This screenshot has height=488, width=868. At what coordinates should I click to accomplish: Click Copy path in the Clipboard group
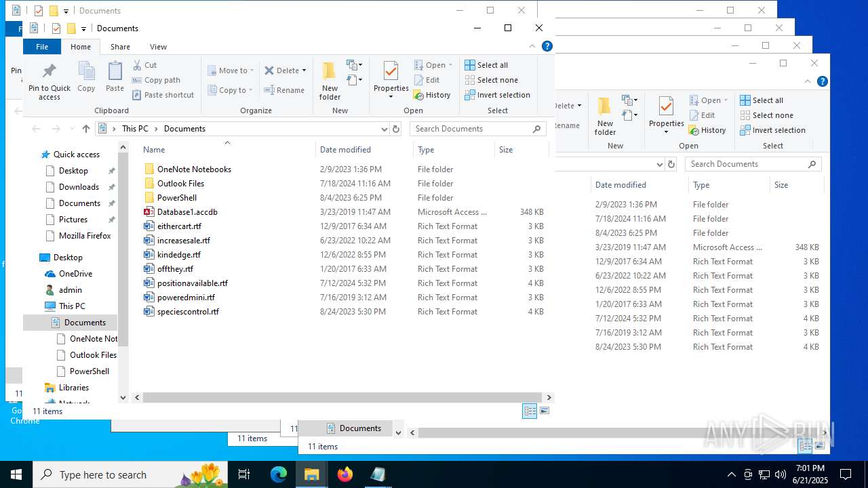156,80
